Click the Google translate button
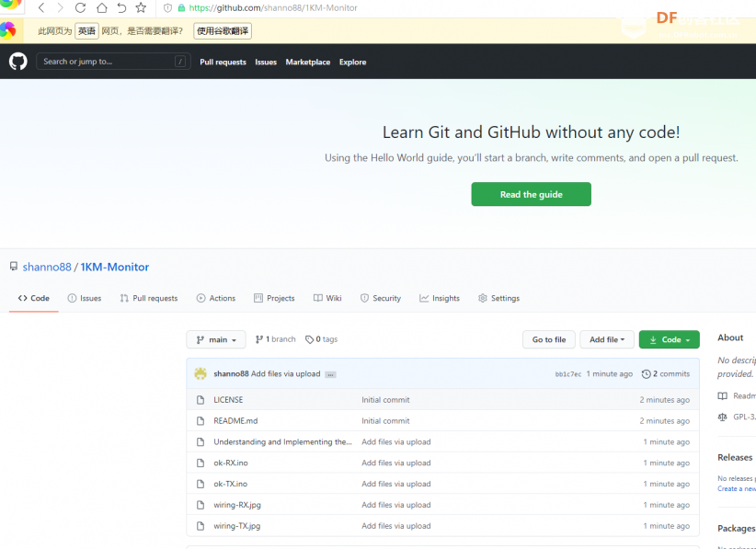Screen dimensions: 756x549 point(223,31)
